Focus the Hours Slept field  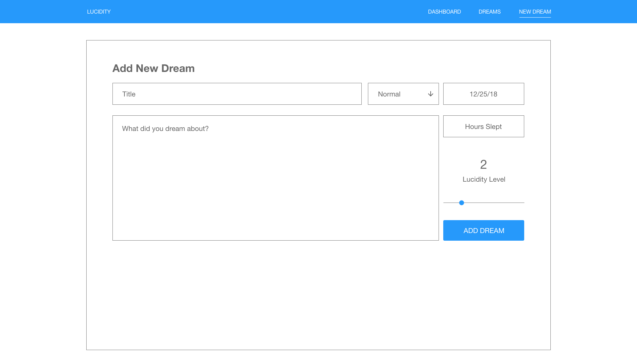483,126
